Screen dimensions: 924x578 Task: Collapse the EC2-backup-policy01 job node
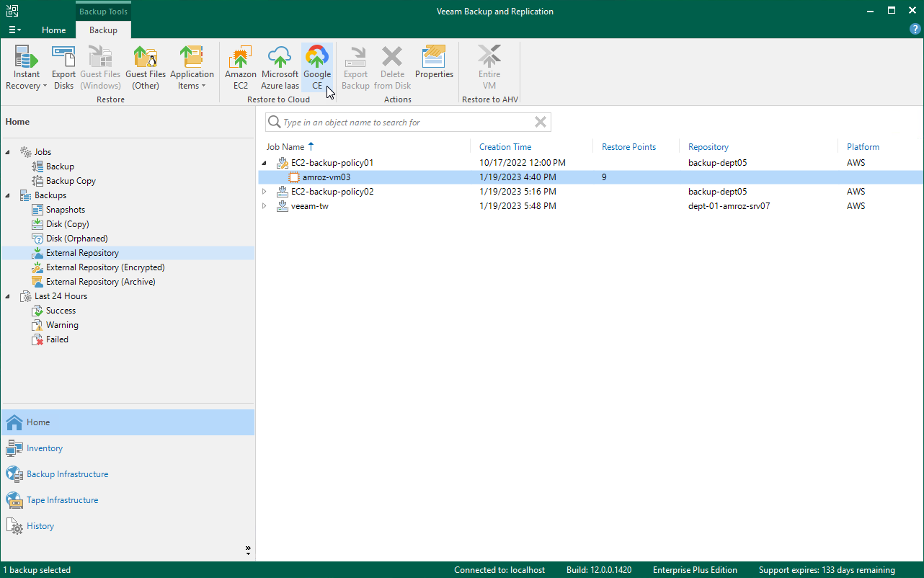[265, 163]
